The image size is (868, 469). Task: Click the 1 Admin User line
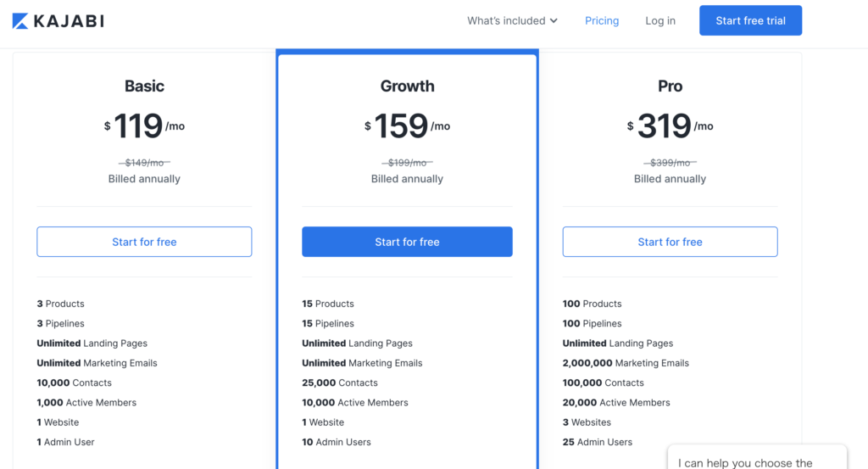[65, 442]
